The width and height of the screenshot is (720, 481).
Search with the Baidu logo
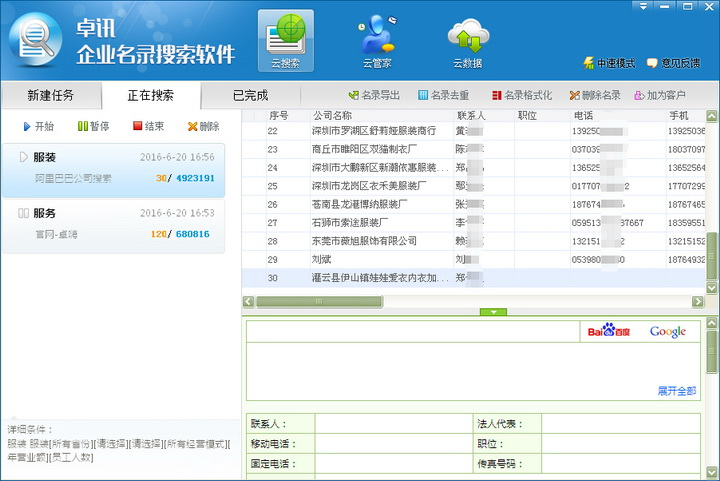pos(607,331)
